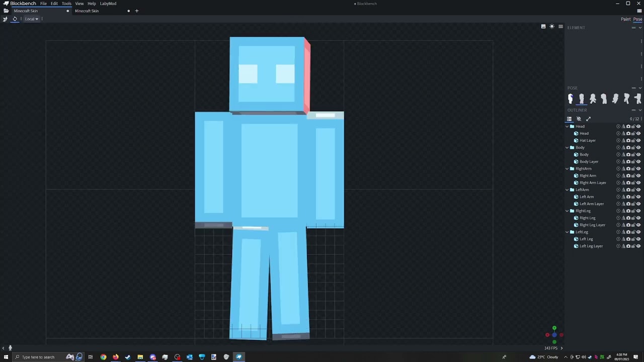644x362 pixels.
Task: Choose the sixth pose preset icon
Action: (626, 99)
